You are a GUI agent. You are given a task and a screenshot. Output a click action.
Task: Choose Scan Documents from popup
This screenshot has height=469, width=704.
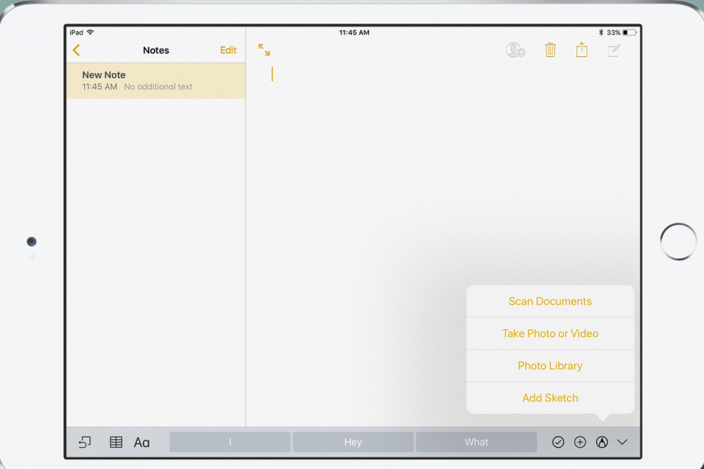(550, 301)
